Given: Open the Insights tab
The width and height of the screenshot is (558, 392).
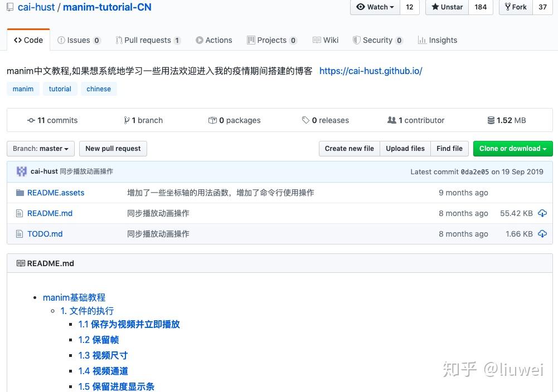Looking at the screenshot, I should (x=438, y=40).
